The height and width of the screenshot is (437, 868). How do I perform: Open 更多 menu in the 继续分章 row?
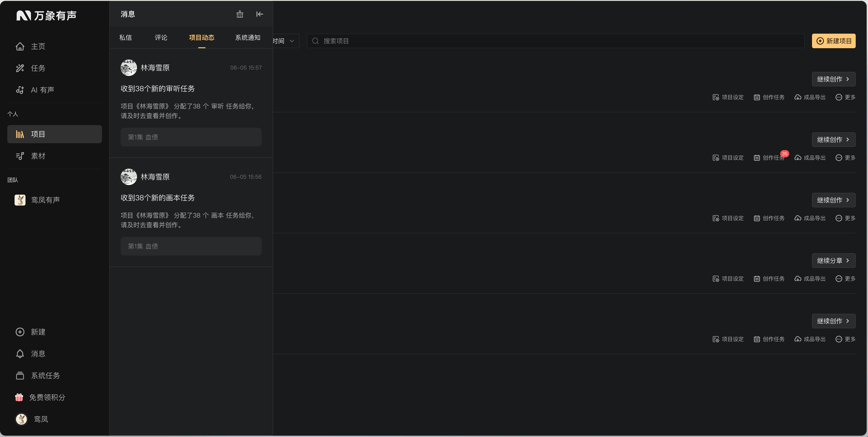click(x=845, y=279)
